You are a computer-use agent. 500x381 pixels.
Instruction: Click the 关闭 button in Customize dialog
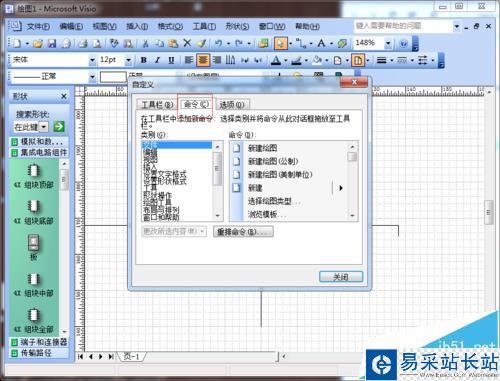click(x=341, y=277)
